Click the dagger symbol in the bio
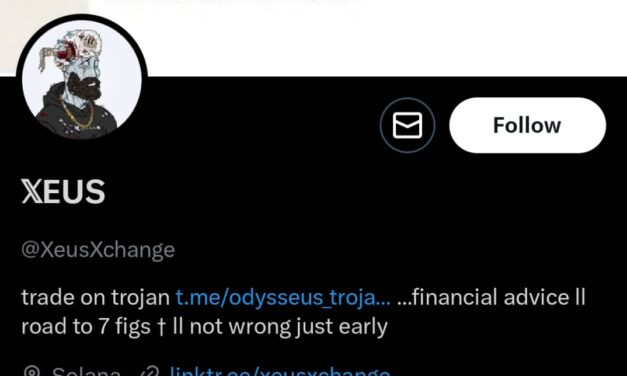 pos(161,327)
